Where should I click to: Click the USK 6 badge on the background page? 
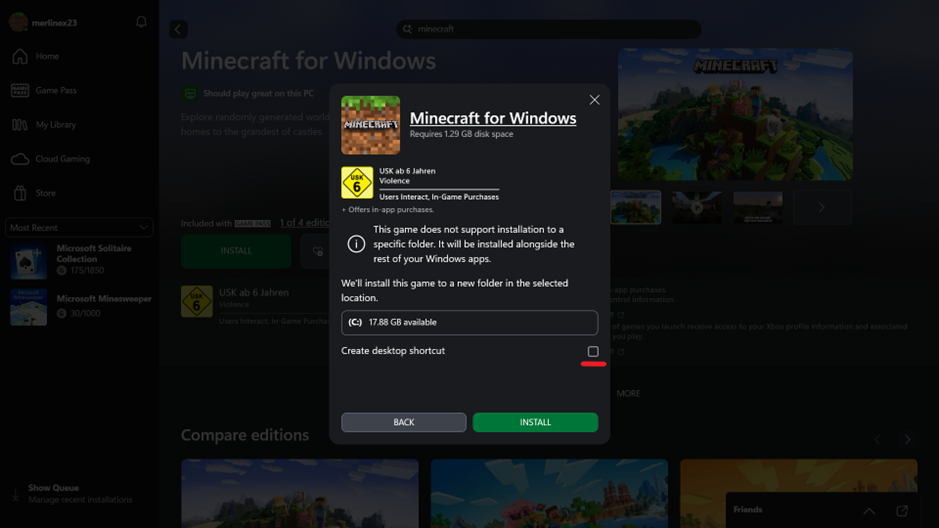tap(196, 301)
